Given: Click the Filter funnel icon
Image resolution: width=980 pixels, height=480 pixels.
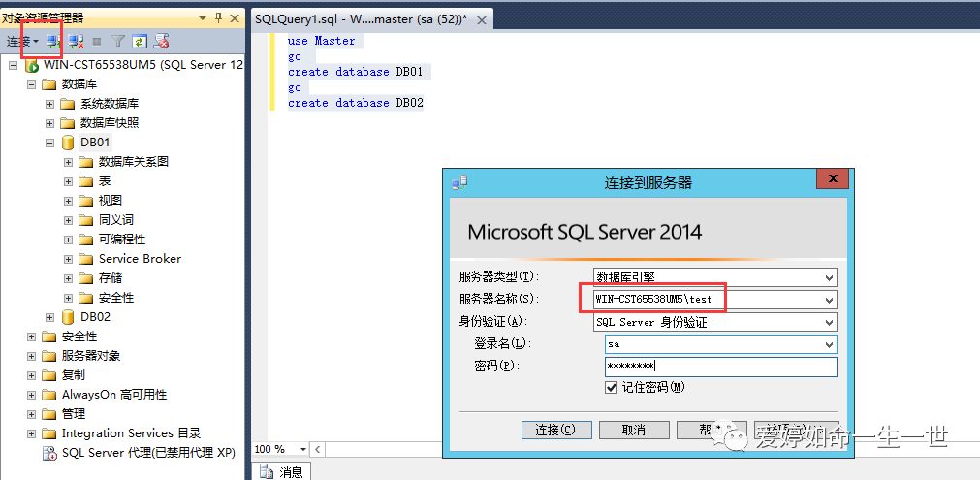Looking at the screenshot, I should coord(118,42).
